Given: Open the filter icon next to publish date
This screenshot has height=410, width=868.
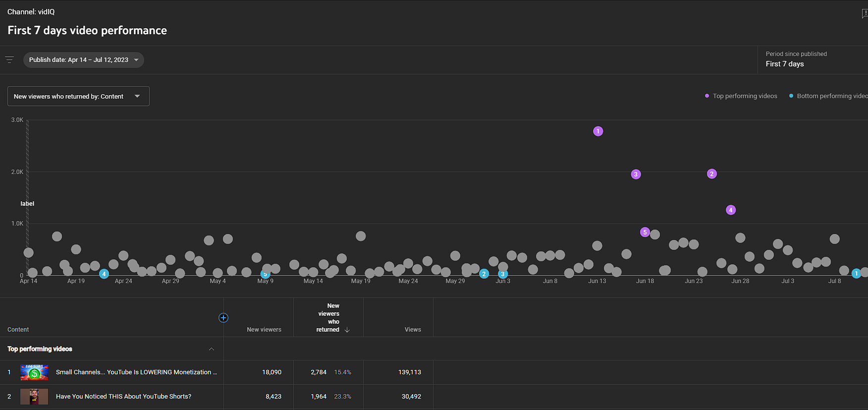Looking at the screenshot, I should point(9,60).
